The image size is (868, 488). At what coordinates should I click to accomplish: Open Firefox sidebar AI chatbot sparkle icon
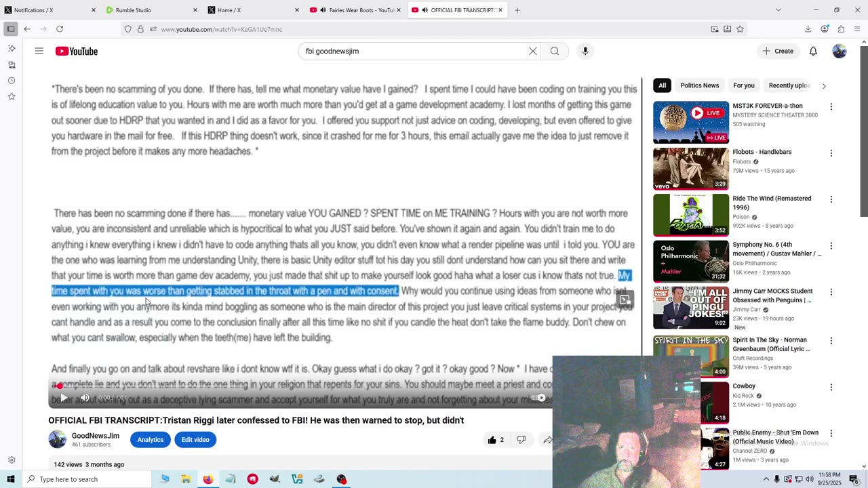12,49
